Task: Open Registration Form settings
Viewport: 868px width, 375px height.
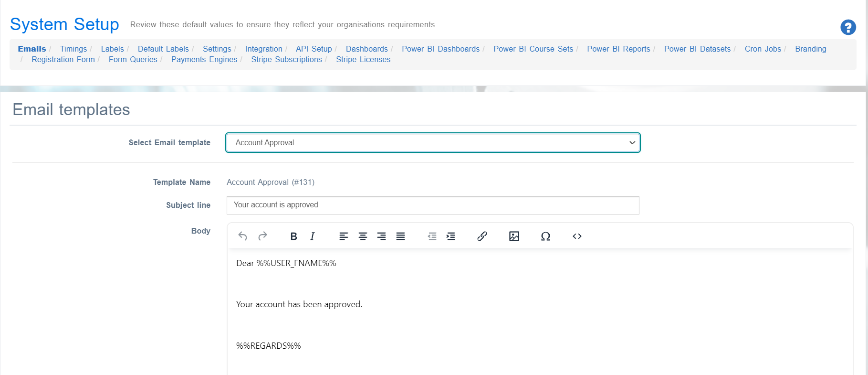Action: click(63, 59)
